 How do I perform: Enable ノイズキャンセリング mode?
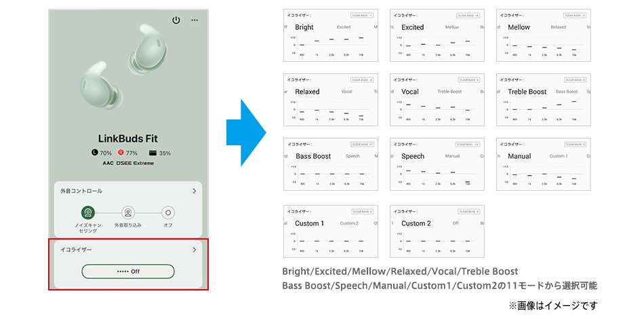(x=88, y=212)
